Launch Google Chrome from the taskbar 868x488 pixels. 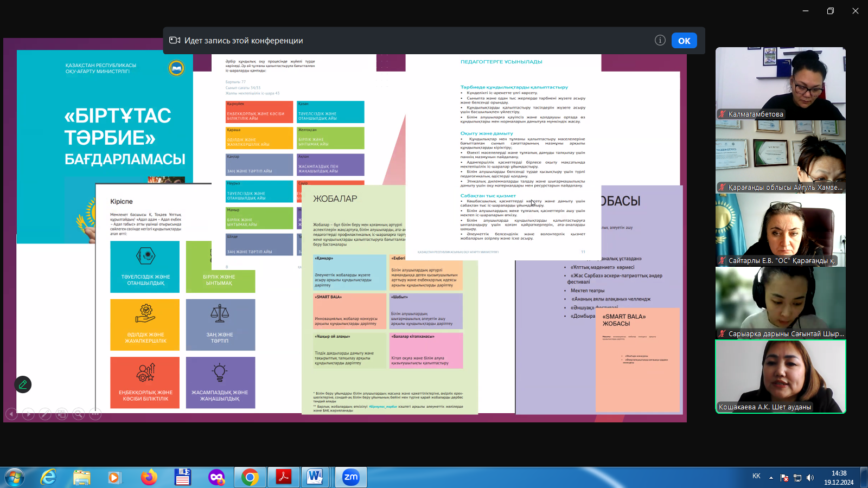point(250,478)
